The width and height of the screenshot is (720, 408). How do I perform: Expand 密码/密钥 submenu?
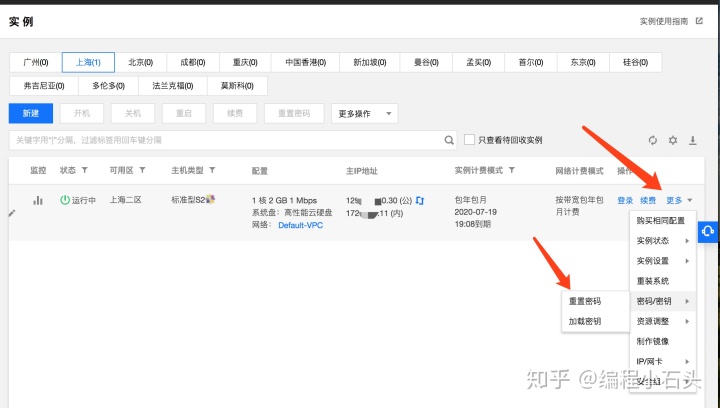point(663,301)
